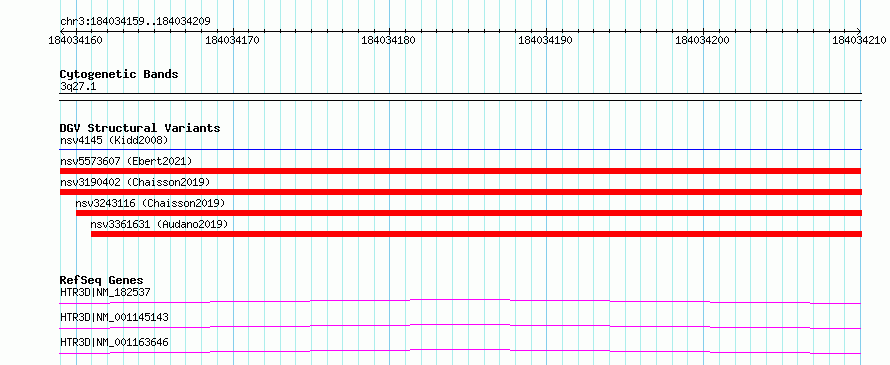Click the HTR3D|NM_001145143 transcript label
The width and height of the screenshot is (890, 365).
pyautogui.click(x=114, y=317)
